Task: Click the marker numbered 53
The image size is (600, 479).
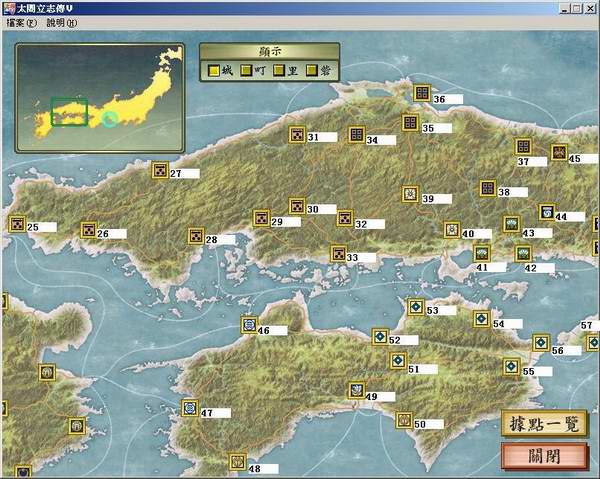Action: pos(416,307)
